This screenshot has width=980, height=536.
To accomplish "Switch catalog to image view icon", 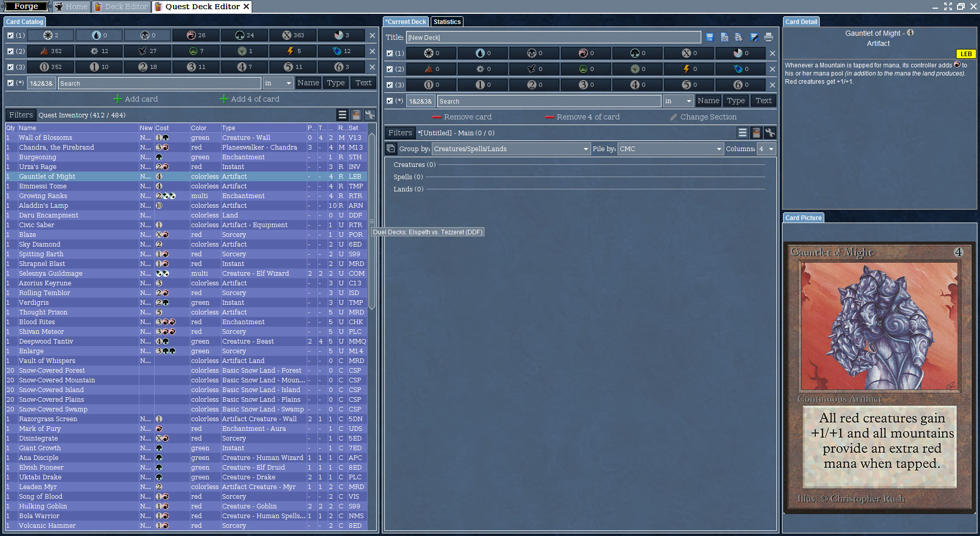I will pos(356,115).
